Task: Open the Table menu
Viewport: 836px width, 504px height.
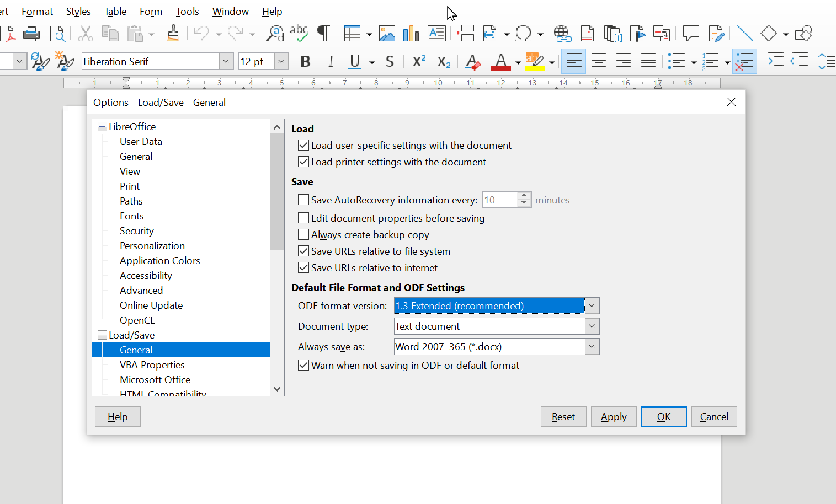Action: [x=115, y=11]
